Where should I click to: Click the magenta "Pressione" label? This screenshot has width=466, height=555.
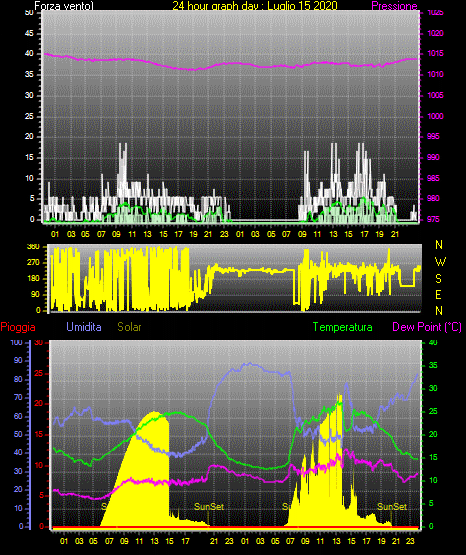tap(394, 6)
